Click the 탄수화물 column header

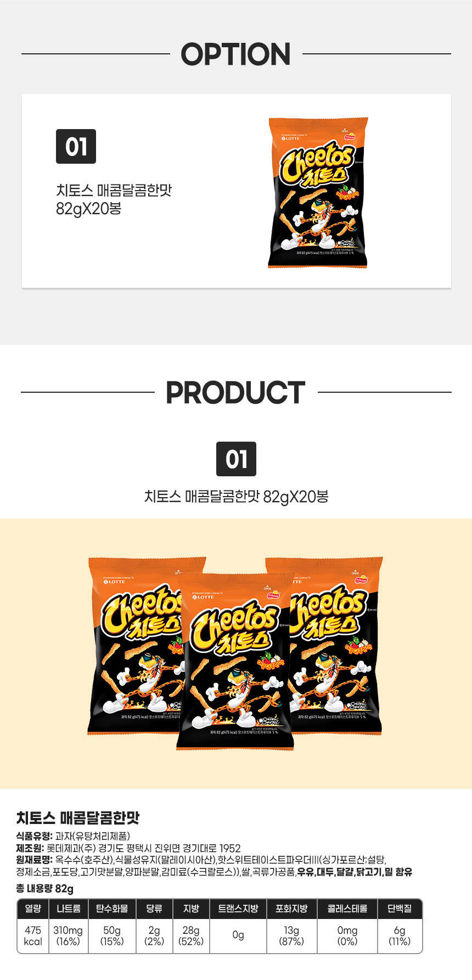coord(112,909)
